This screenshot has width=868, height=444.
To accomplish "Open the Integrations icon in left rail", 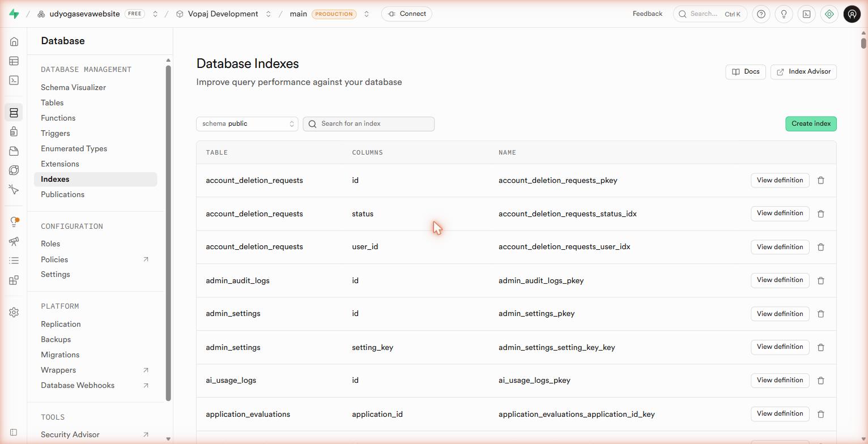I will pyautogui.click(x=14, y=280).
